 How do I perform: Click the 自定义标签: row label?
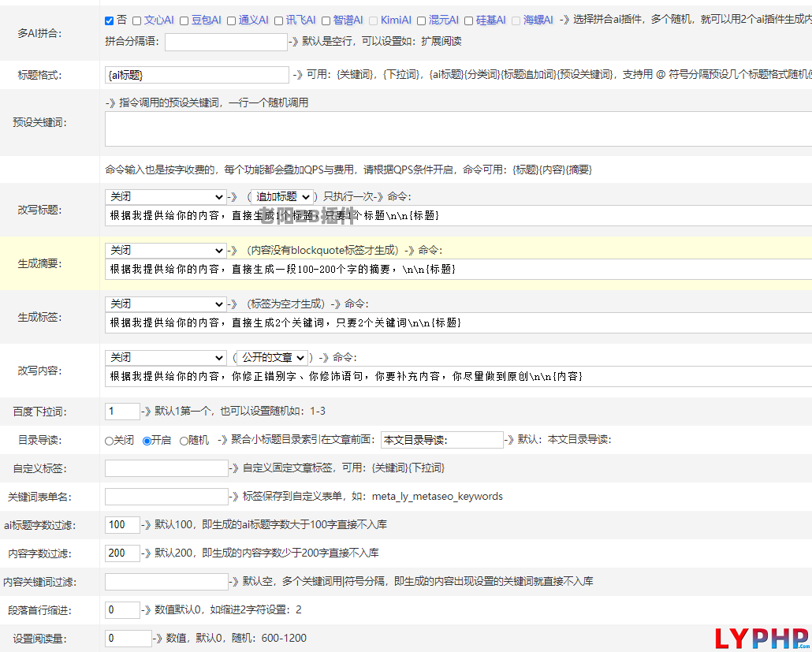click(x=39, y=469)
